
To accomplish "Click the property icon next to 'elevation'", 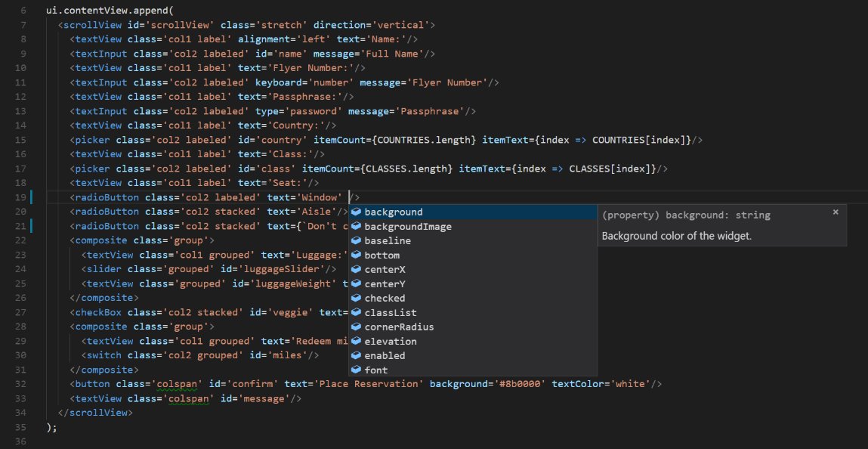I will (x=357, y=341).
